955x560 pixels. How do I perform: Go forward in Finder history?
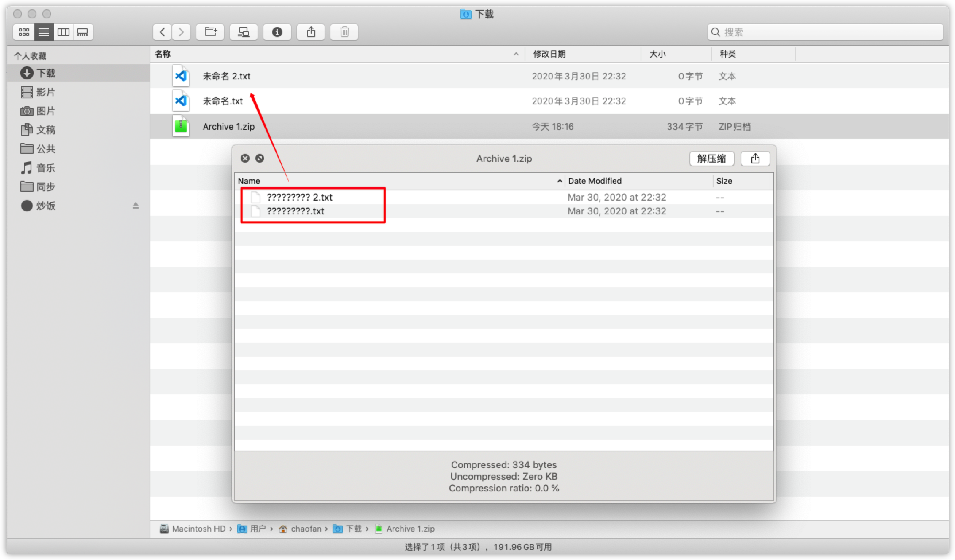[181, 32]
